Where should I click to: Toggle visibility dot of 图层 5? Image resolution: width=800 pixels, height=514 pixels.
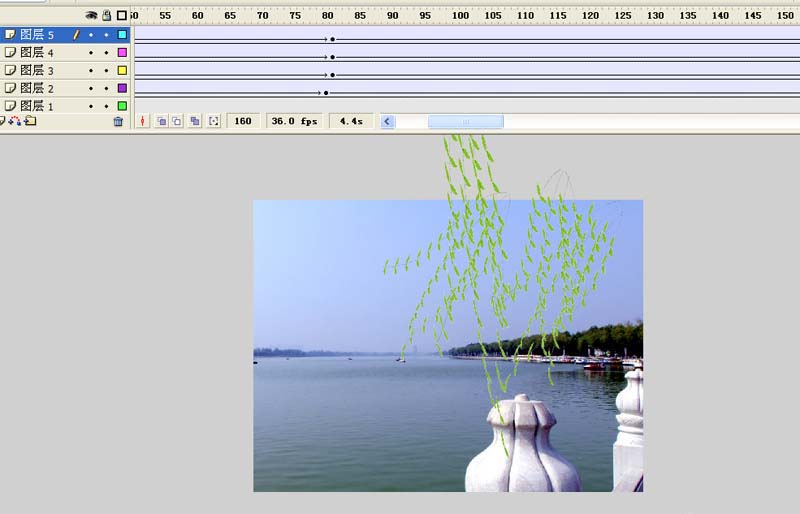point(91,35)
